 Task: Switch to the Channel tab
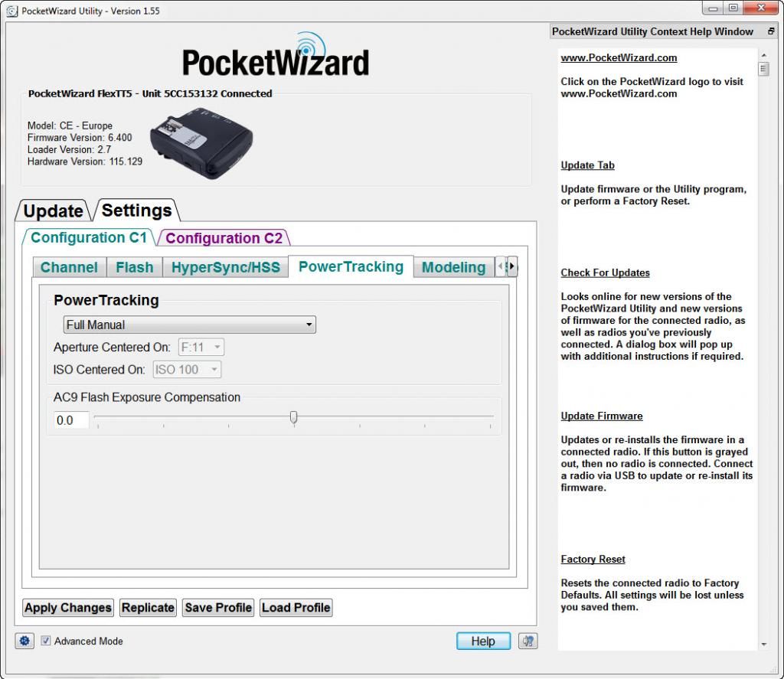point(69,267)
